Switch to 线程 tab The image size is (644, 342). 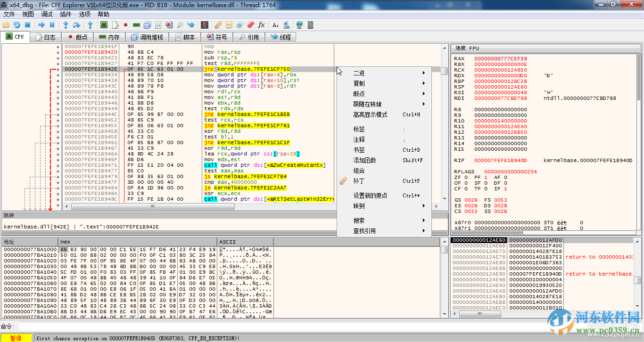[x=281, y=37]
